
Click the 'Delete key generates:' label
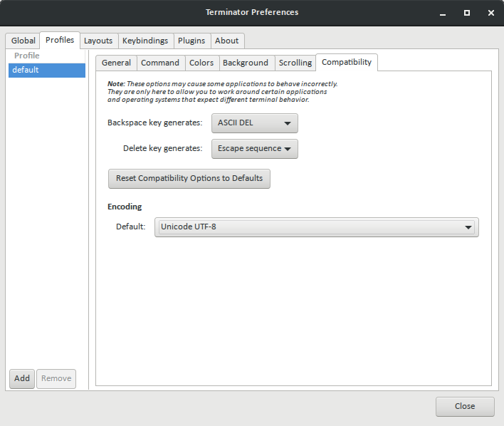[162, 148]
